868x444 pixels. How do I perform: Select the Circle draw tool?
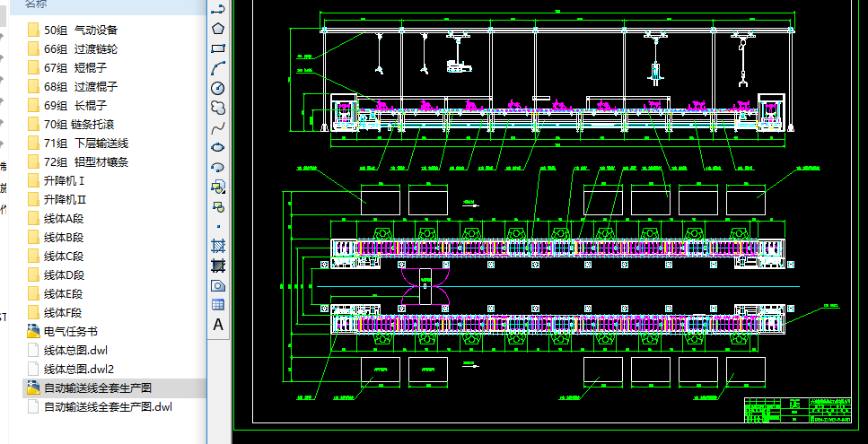[218, 88]
